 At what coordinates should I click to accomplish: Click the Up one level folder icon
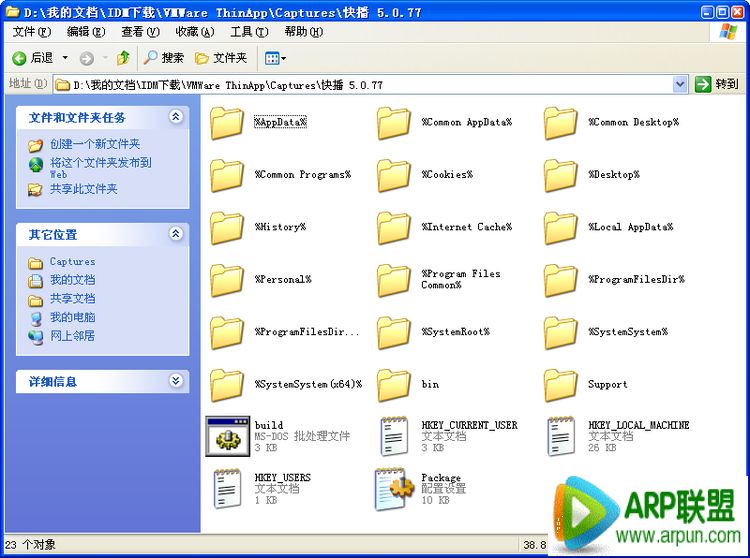(123, 58)
